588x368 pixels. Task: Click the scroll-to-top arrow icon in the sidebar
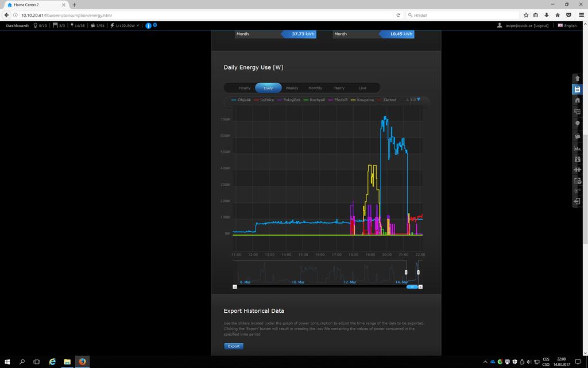point(577,78)
